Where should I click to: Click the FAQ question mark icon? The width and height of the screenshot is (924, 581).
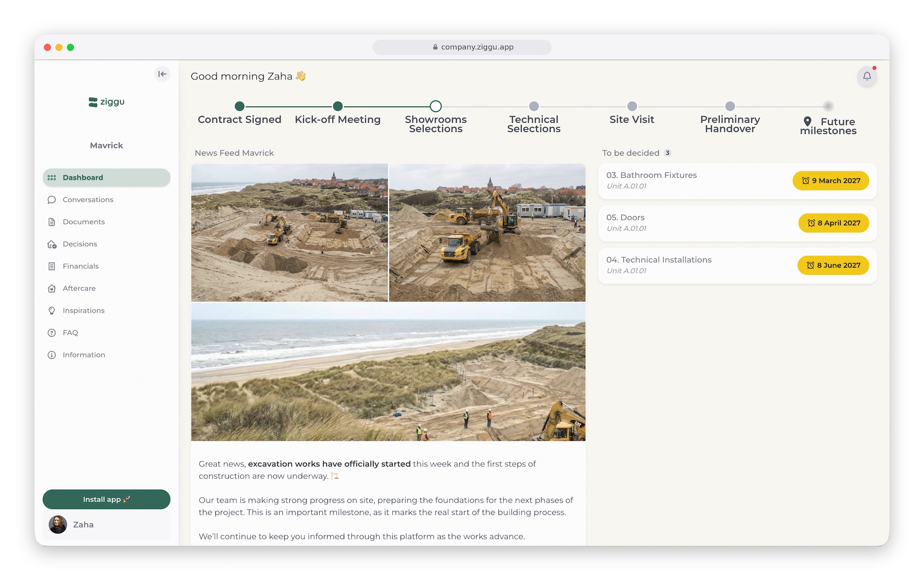[52, 333]
